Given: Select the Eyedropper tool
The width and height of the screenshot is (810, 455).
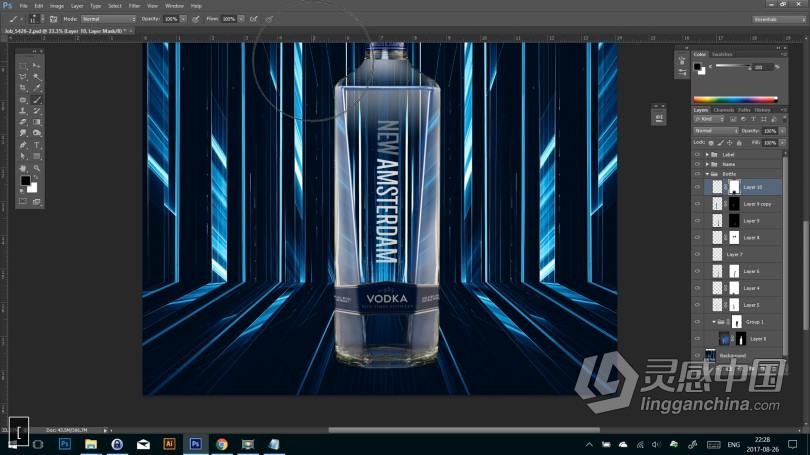Looking at the screenshot, I should coord(36,88).
